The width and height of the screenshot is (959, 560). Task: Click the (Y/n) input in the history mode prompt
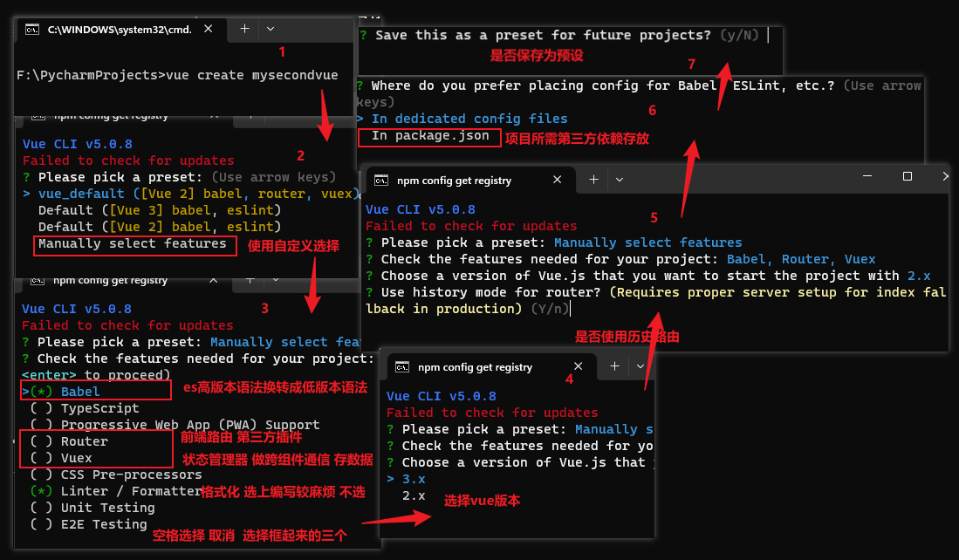click(550, 309)
